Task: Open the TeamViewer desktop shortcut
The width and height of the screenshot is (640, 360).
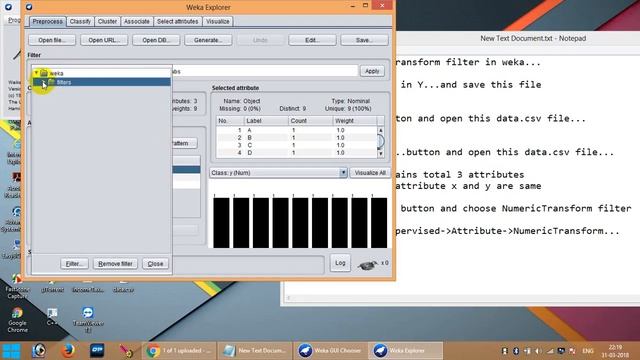Action: coord(88,320)
